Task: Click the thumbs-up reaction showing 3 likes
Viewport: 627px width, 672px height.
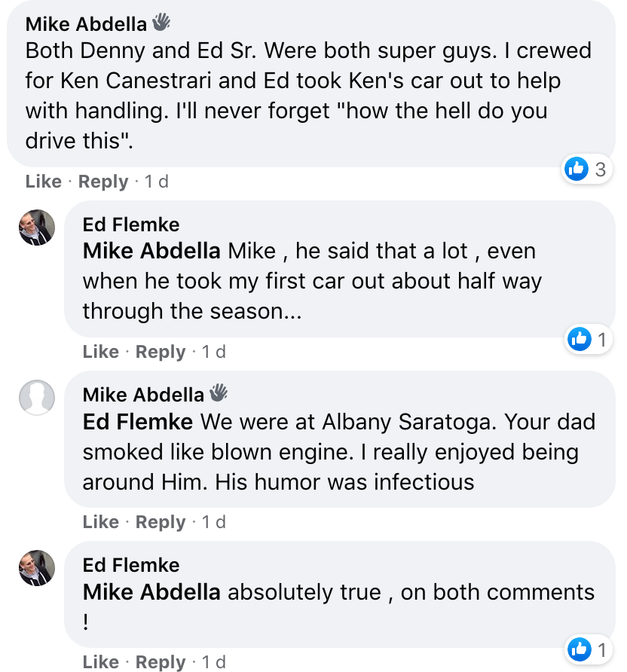Action: point(586,169)
